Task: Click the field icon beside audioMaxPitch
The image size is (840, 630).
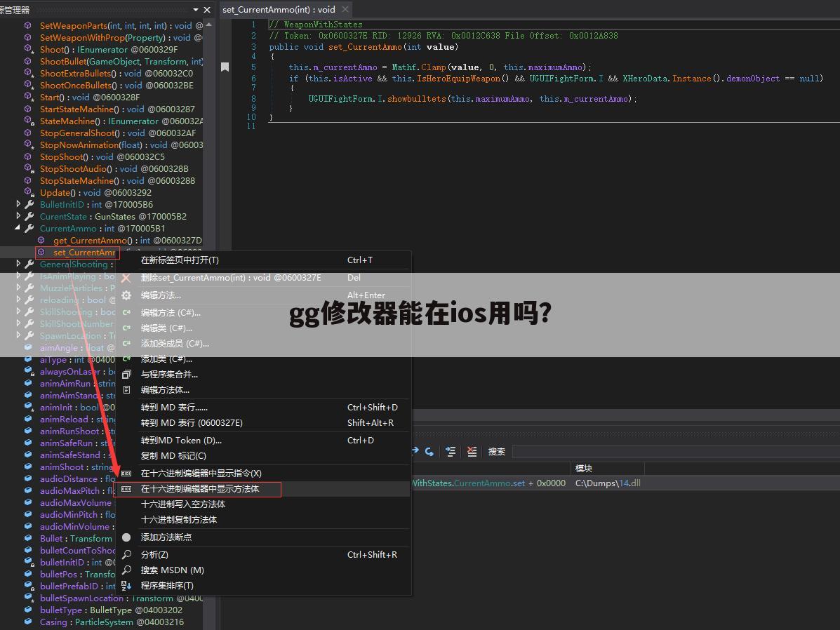Action: (x=28, y=490)
